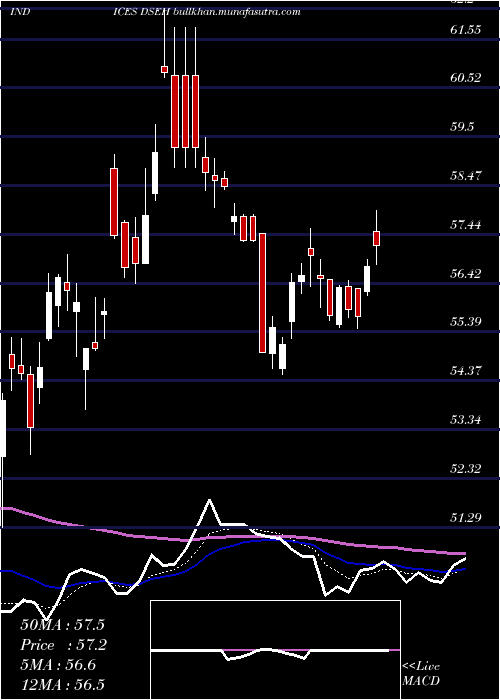The width and height of the screenshot is (500, 700).
Task: Click the 58.47 price axis label
Action: click(x=466, y=175)
